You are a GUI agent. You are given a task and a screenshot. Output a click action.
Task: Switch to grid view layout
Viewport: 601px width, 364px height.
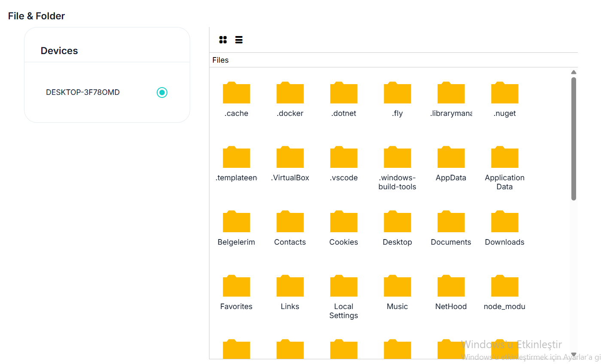(223, 39)
